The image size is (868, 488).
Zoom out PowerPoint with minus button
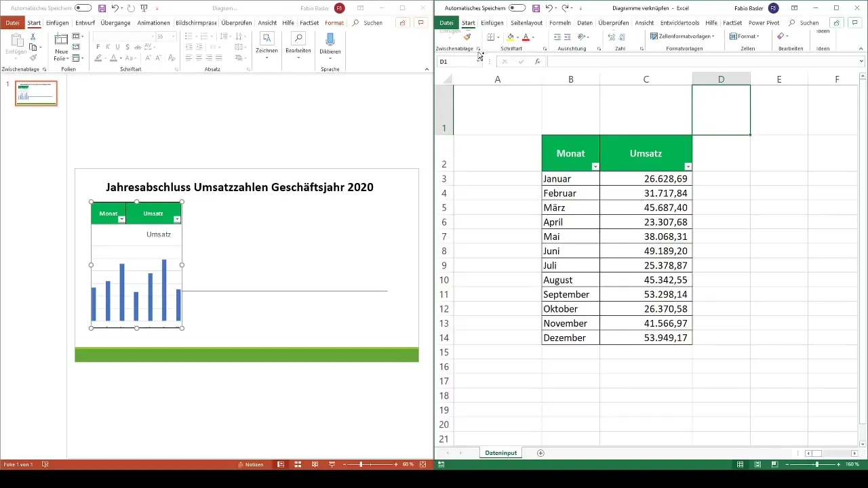click(x=344, y=464)
